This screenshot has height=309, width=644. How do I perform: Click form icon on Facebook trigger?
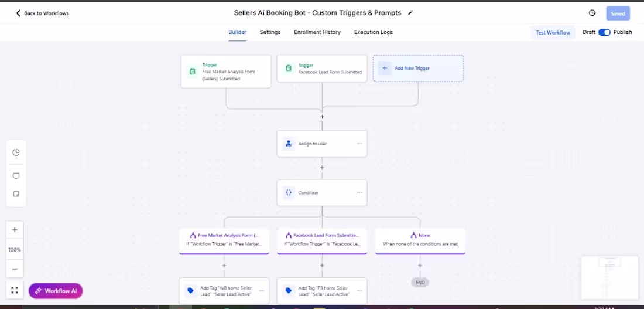click(x=288, y=68)
